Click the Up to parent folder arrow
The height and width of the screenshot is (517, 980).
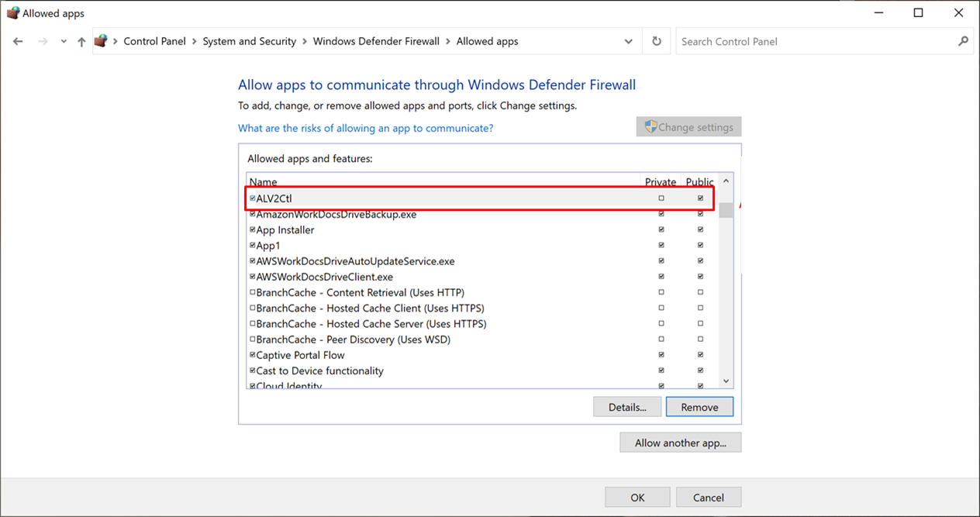tap(81, 42)
